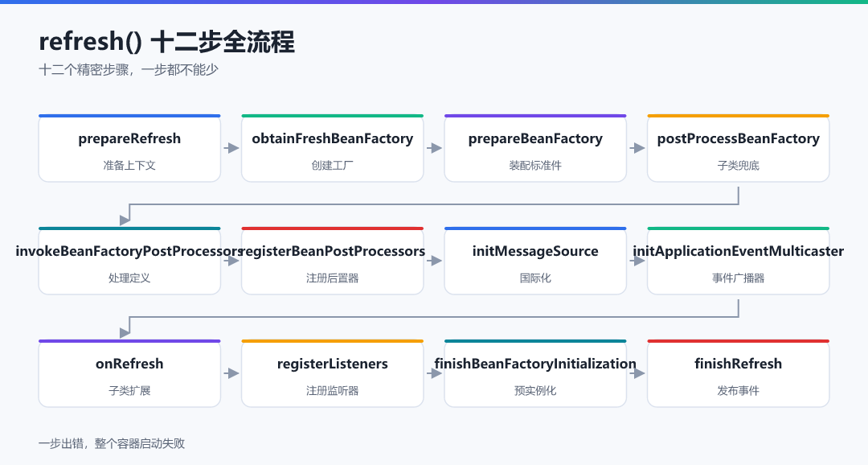
Task: Click the 子类扩展 description text
Action: pos(129,390)
